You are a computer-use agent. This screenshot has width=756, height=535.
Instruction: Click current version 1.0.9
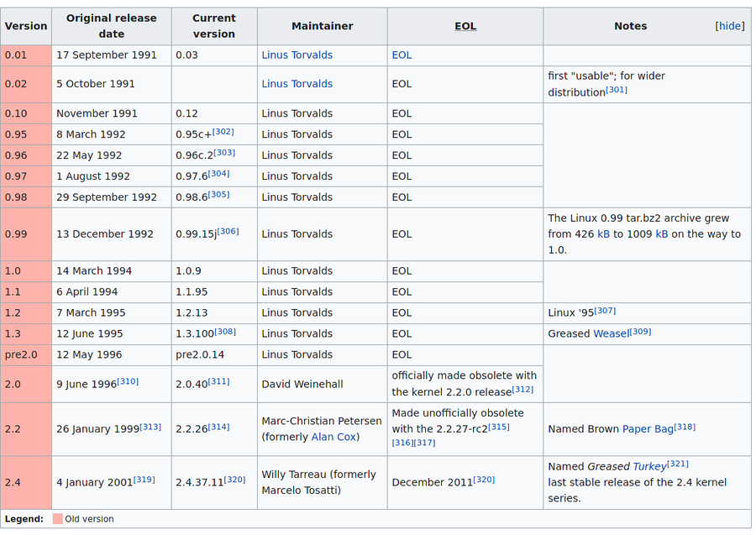pos(188,271)
